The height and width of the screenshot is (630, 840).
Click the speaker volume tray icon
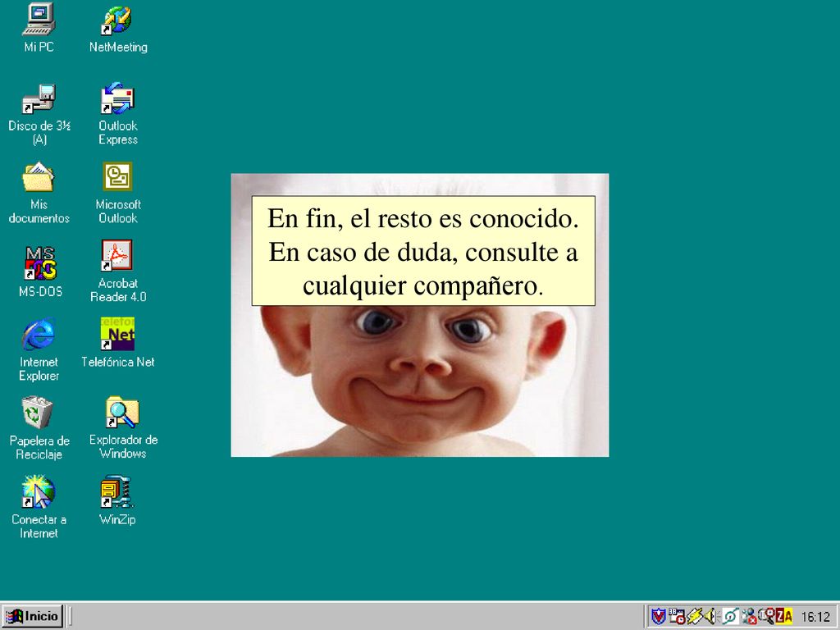pos(711,616)
